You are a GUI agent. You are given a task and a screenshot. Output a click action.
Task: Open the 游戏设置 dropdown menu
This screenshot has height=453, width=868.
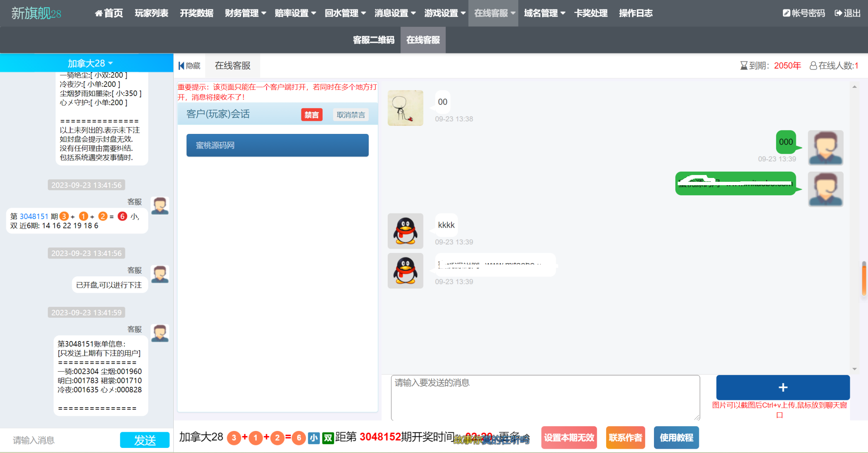(x=445, y=14)
